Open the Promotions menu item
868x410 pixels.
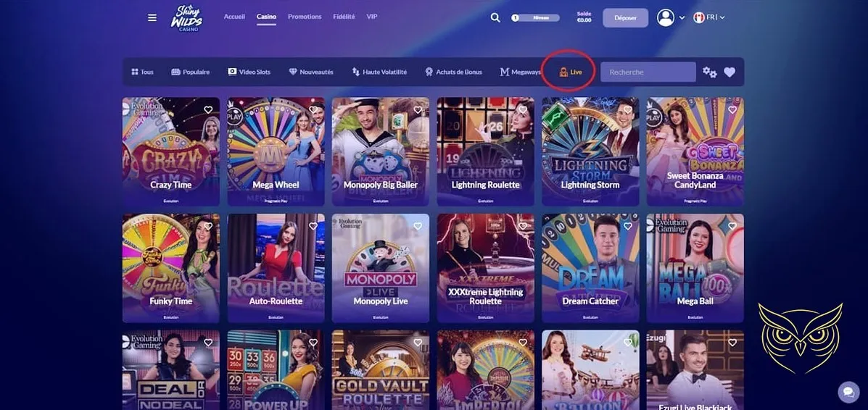tap(305, 17)
